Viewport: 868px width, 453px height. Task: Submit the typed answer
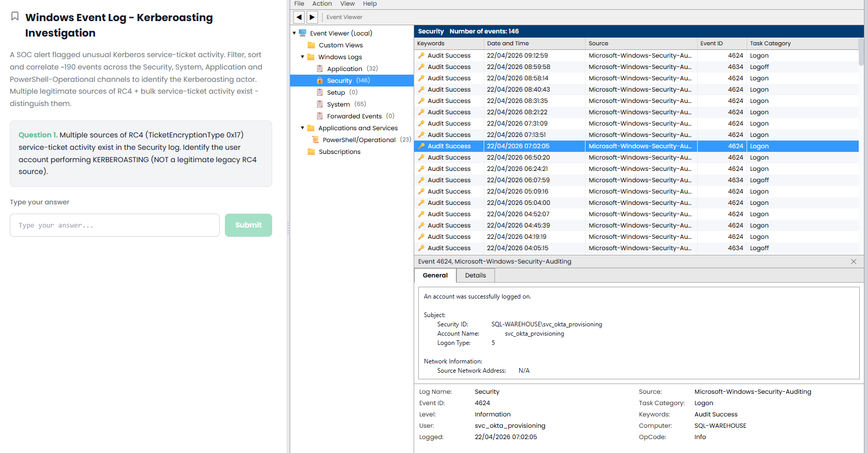[x=249, y=225]
